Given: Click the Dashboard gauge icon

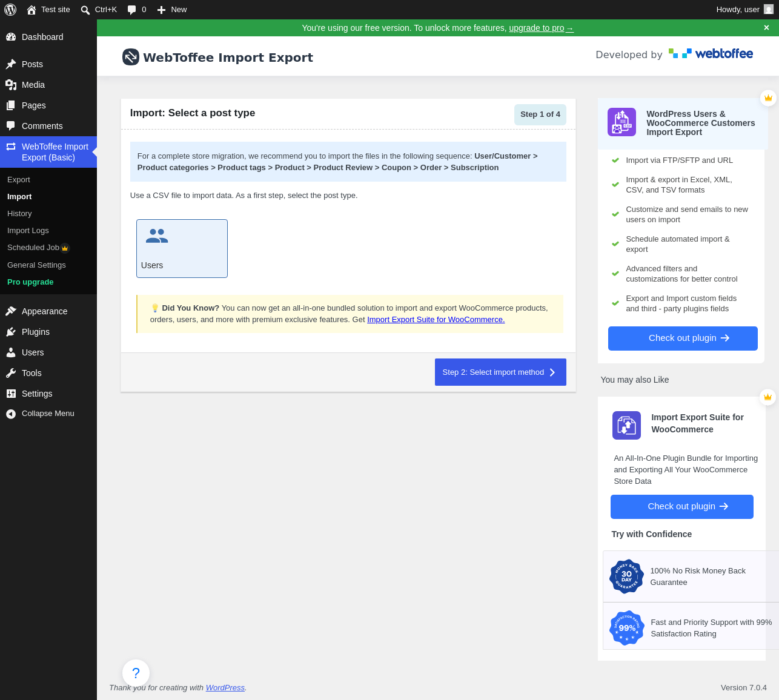Looking at the screenshot, I should [x=11, y=37].
